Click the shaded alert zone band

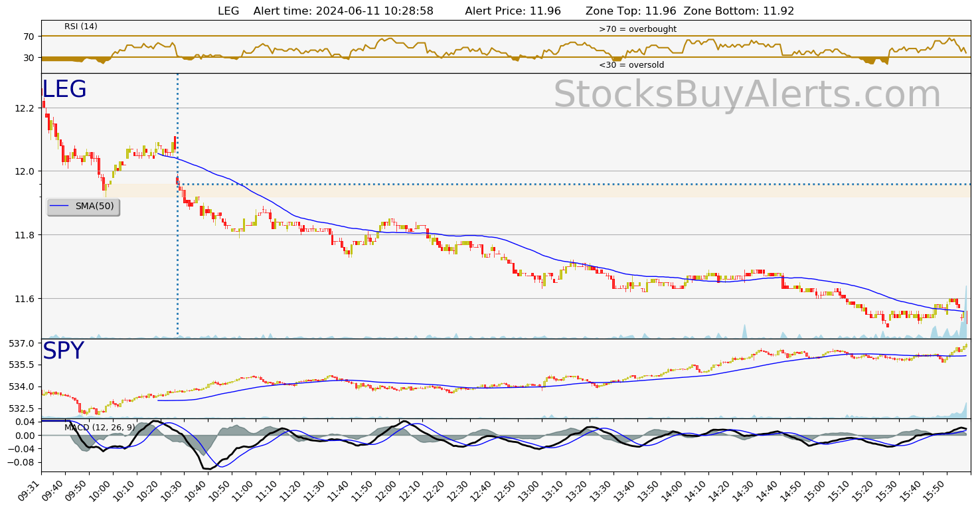pyautogui.click(x=539, y=191)
